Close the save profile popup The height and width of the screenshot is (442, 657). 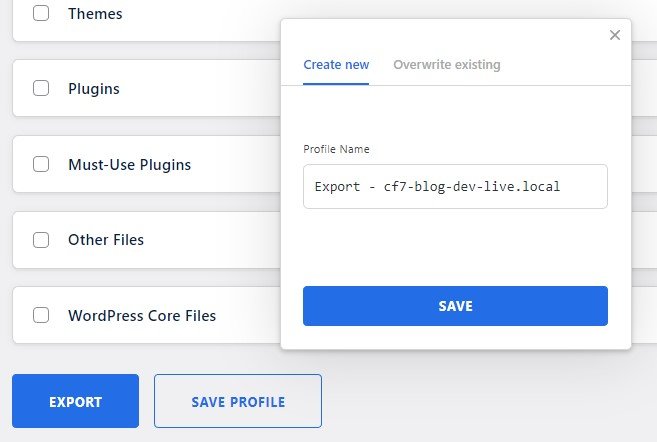pyautogui.click(x=615, y=35)
